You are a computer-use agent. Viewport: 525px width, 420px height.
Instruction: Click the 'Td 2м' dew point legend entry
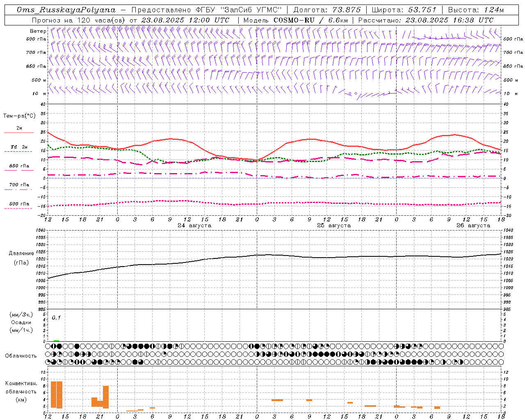point(19,147)
